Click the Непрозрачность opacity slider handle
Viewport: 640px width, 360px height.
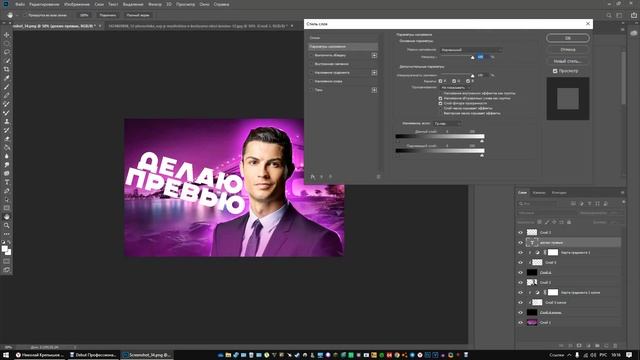[473, 58]
